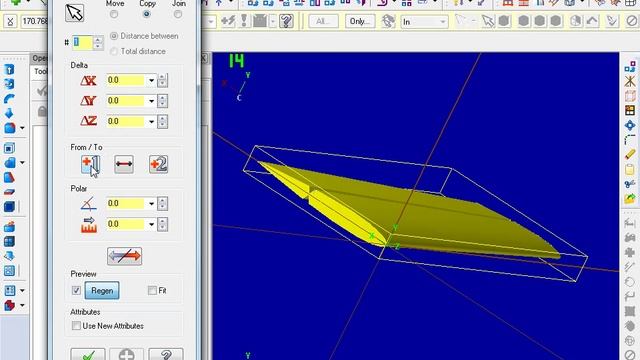Choose the Distance between option
This screenshot has height=360, width=640.
click(114, 36)
